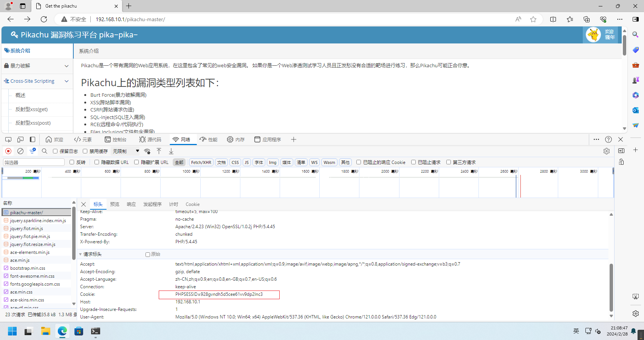This screenshot has height=340, width=644.
Task: Open the 应用程序 DevTools tab
Action: pos(268,139)
